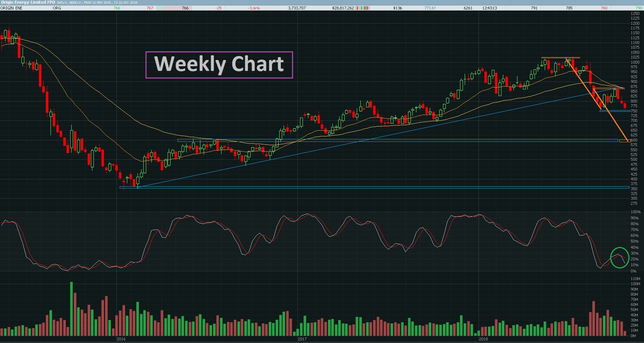Click the 2018 label on time axis

tap(483, 339)
